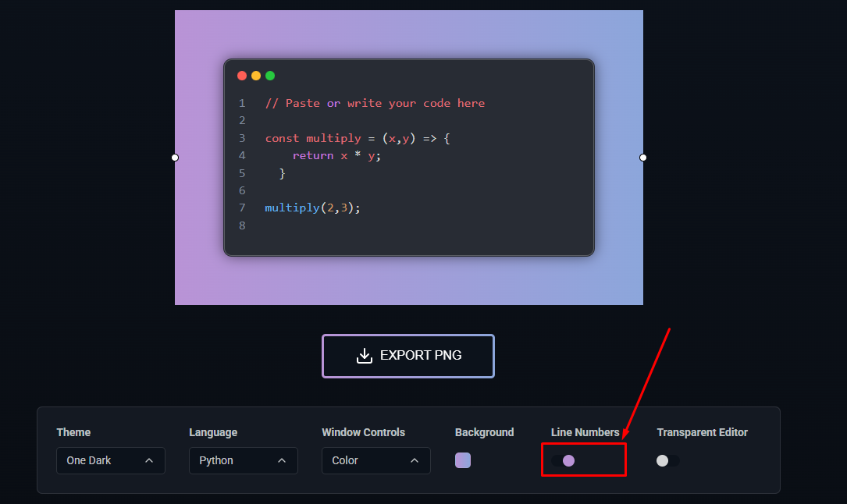This screenshot has width=847, height=504.
Task: Click line number 2 in the editor
Action: click(x=242, y=120)
